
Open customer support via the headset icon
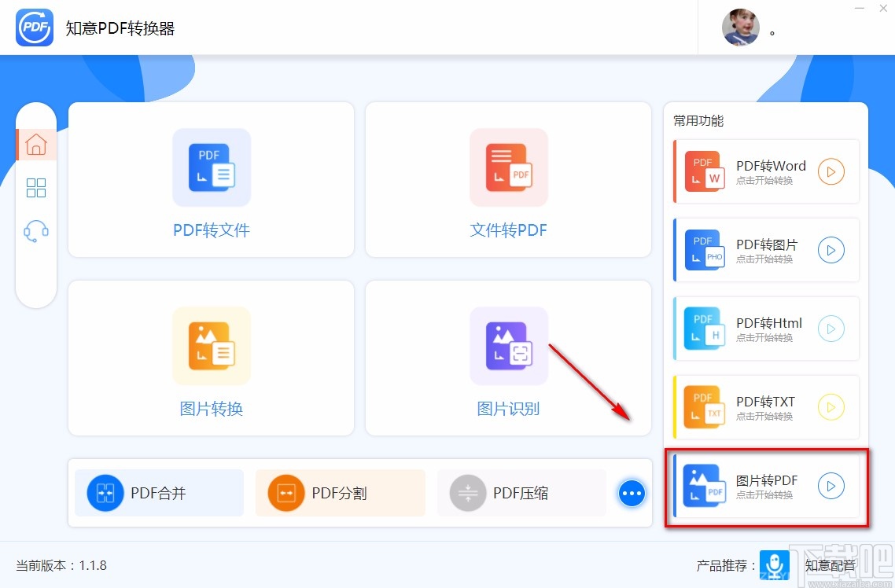click(35, 230)
